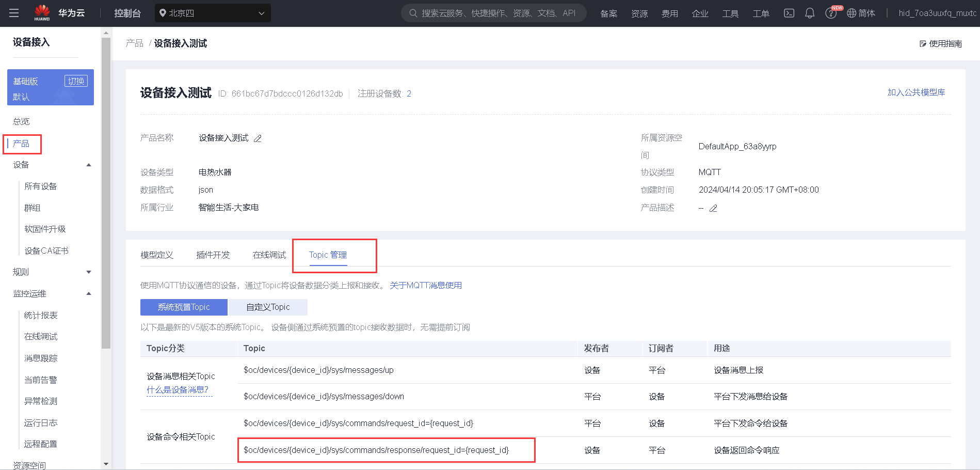
Task: Click product ID 661bc67d7bdccc0126d132db
Action: (287, 93)
